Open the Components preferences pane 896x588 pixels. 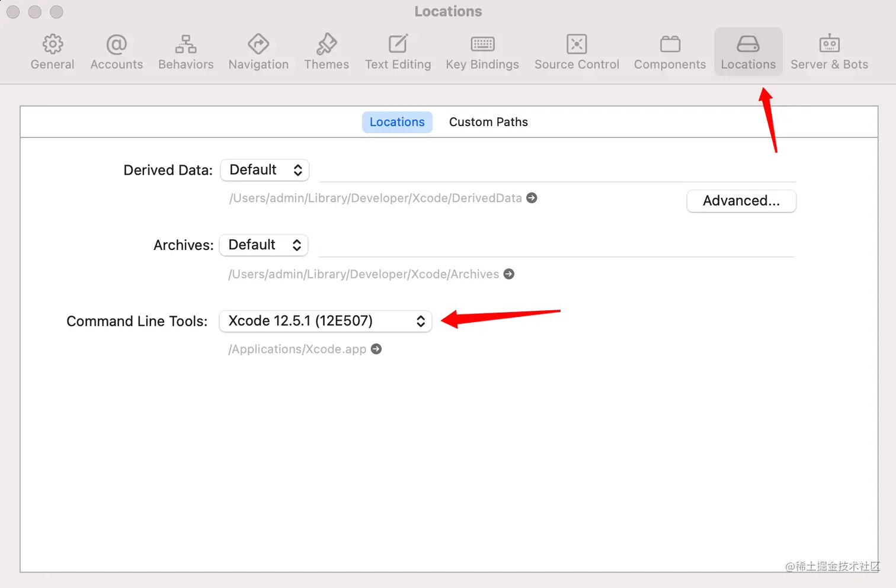[670, 52]
